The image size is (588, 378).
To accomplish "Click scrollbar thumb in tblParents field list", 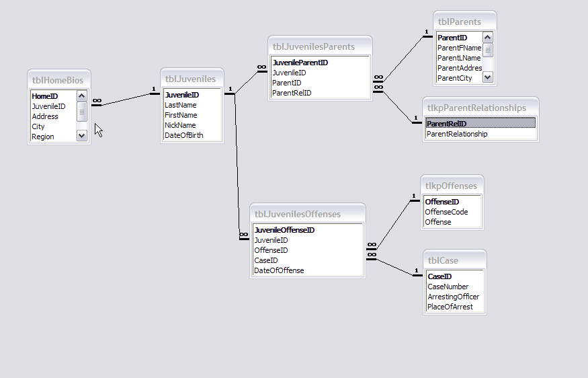I will pos(487,50).
